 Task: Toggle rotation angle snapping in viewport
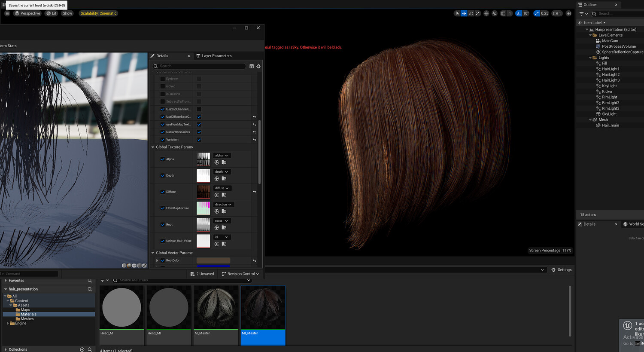click(519, 13)
